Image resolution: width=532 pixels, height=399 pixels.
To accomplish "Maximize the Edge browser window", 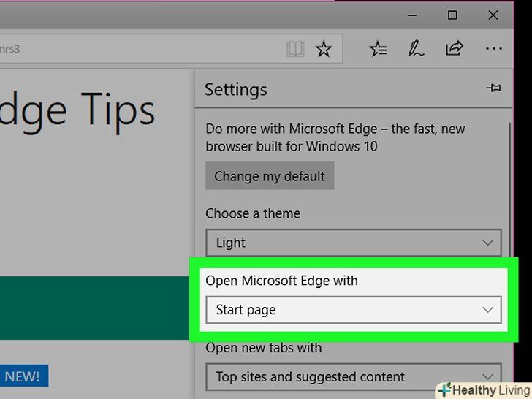I will (x=452, y=15).
